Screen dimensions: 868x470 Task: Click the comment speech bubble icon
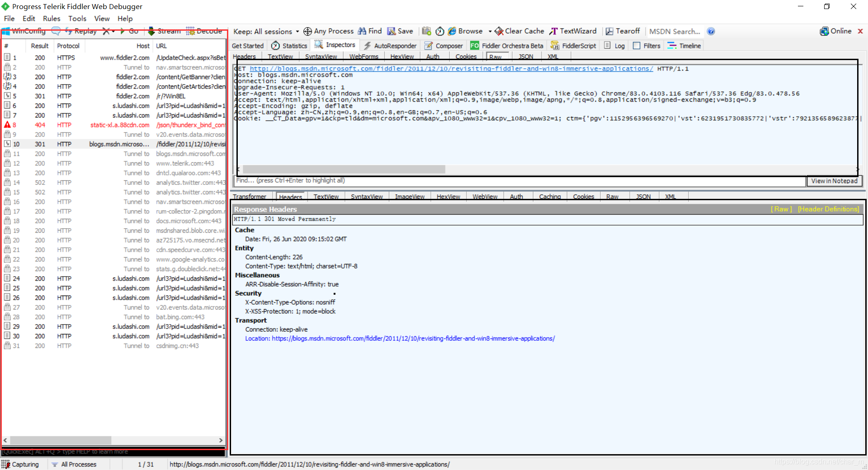click(x=56, y=31)
